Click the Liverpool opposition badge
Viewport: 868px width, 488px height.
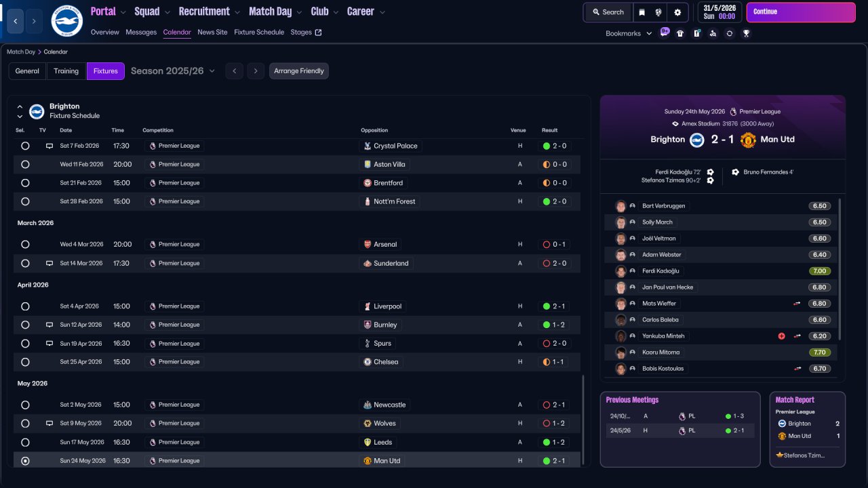click(x=368, y=306)
